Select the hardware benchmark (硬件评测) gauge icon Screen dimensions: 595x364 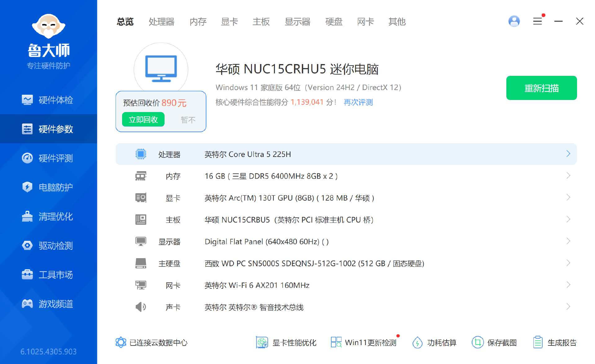[x=27, y=158]
